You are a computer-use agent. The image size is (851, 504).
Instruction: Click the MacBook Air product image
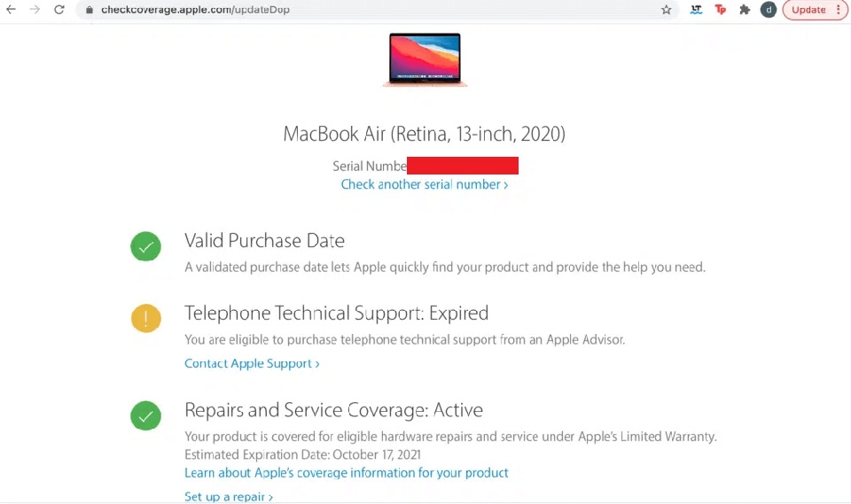(425, 59)
